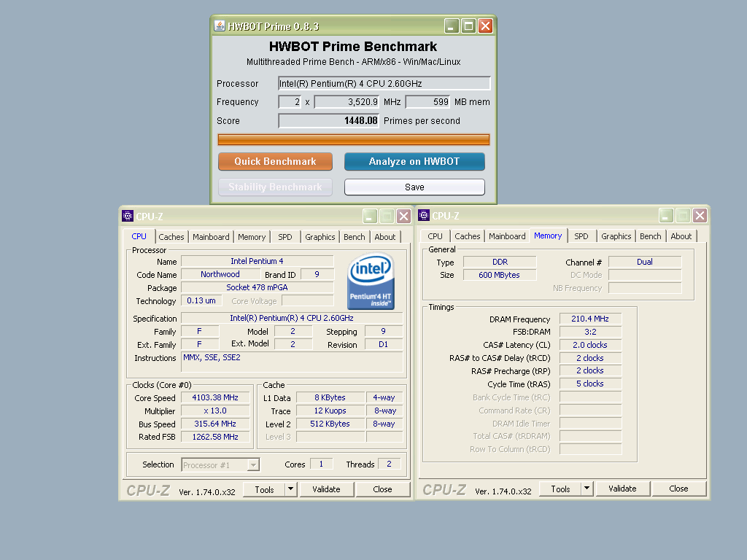Minimize the HWBOT Prime window

[451, 26]
